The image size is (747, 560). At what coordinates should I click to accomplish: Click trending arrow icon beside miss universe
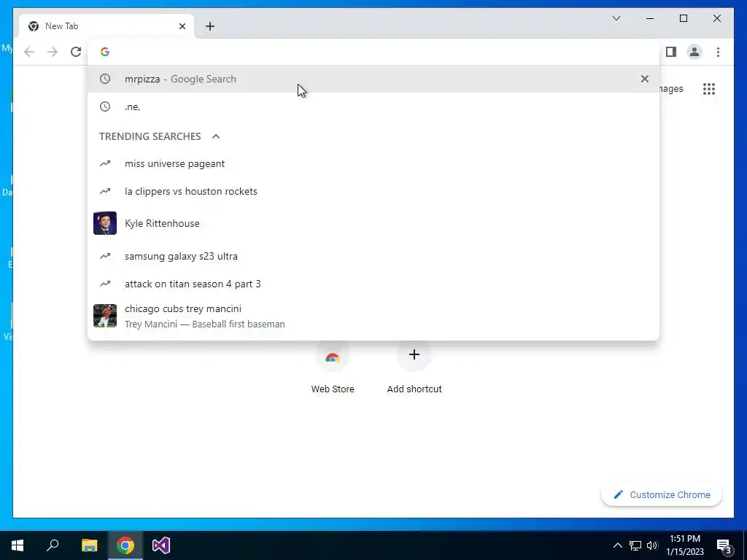click(x=105, y=164)
